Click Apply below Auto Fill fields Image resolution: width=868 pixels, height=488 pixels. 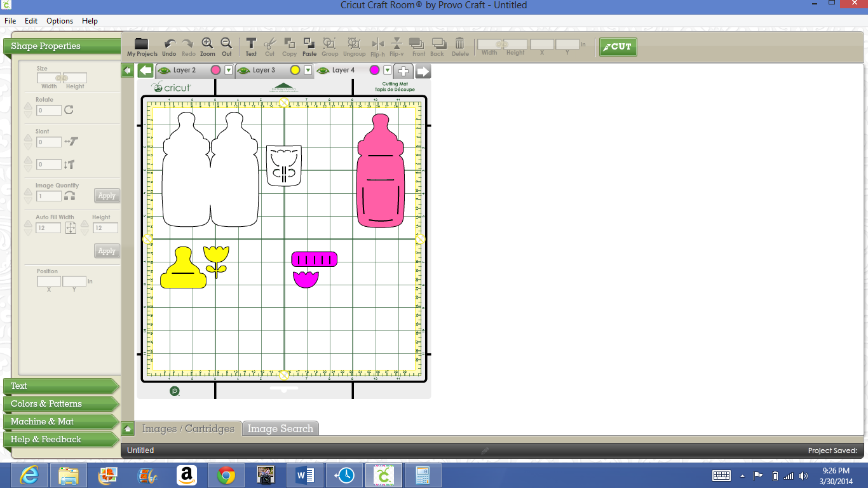(107, 250)
